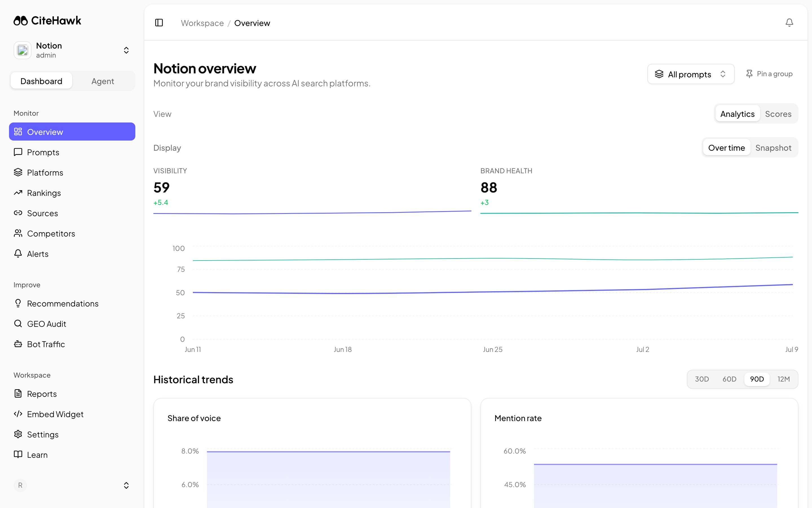The height and width of the screenshot is (508, 812).
Task: Click the Learn book icon
Action: (x=18, y=455)
